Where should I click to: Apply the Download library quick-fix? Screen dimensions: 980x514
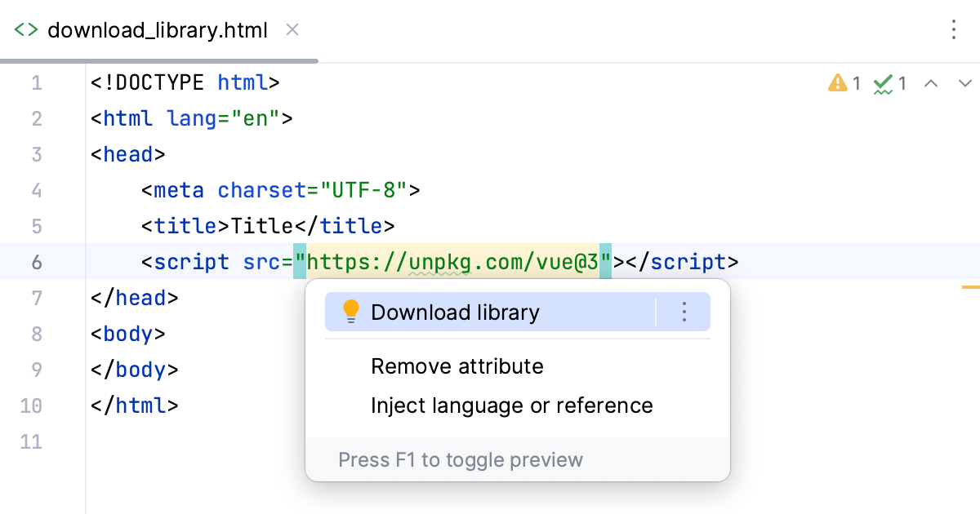tap(456, 312)
